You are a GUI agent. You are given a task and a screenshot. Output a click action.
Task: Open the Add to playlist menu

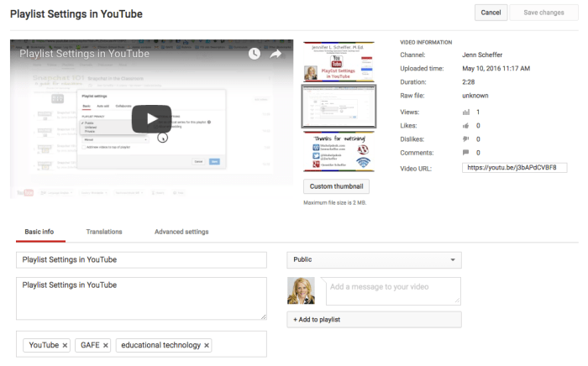point(374,320)
